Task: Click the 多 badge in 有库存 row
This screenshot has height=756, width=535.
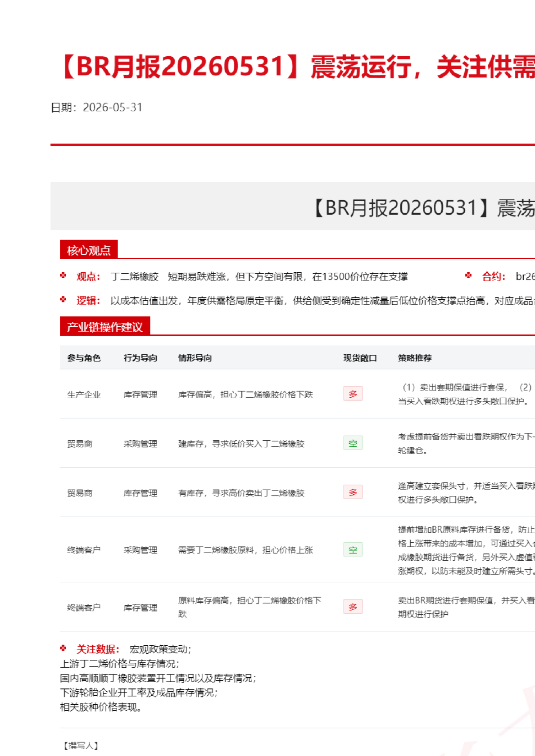Action: [353, 492]
